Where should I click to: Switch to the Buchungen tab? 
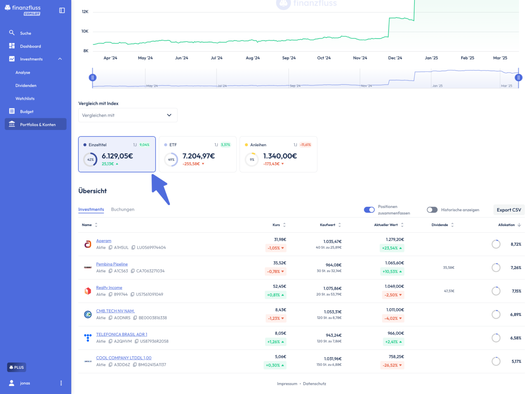click(x=123, y=209)
